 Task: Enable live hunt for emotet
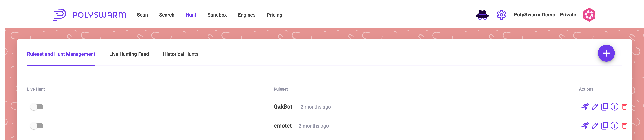[37, 126]
